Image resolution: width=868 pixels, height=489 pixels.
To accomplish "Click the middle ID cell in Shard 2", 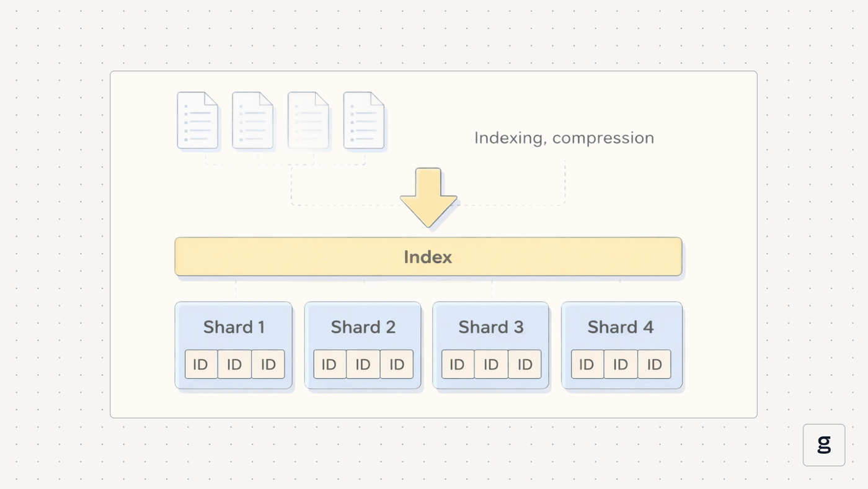I will pos(363,364).
